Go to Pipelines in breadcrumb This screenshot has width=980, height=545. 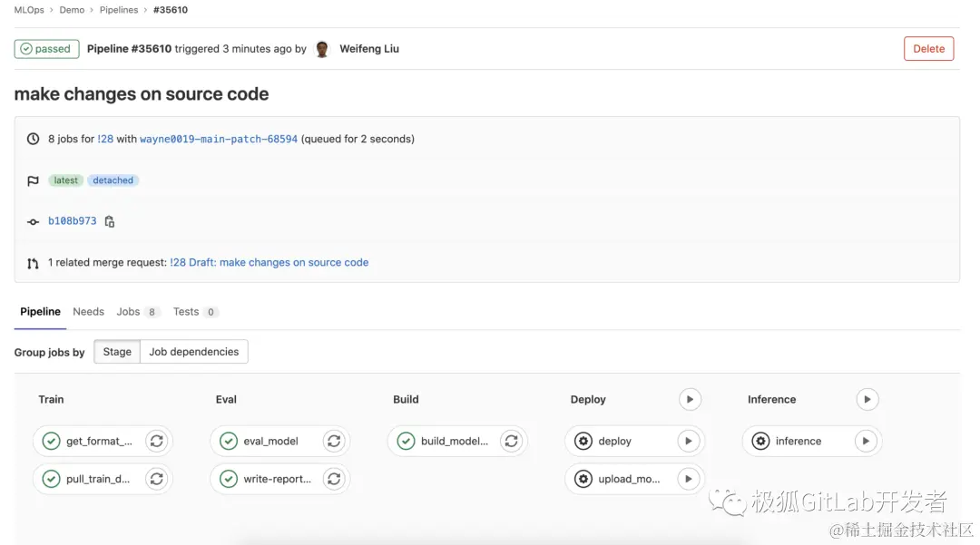point(119,10)
